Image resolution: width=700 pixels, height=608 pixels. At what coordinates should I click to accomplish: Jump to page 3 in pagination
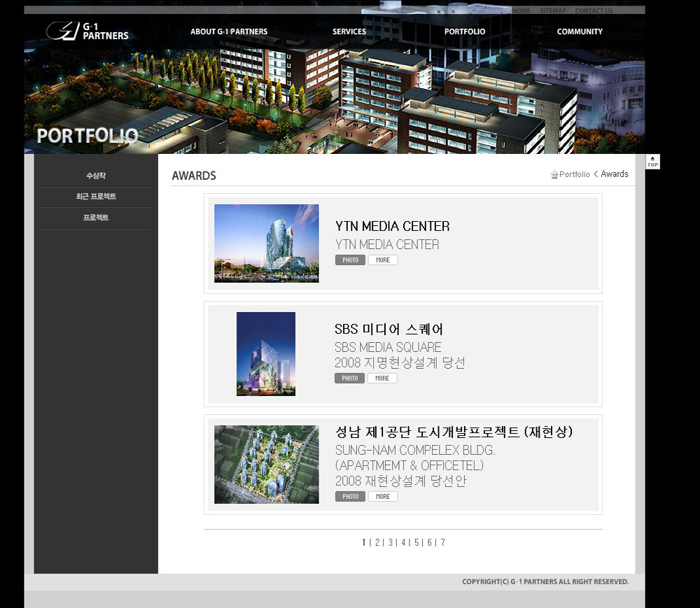391,542
